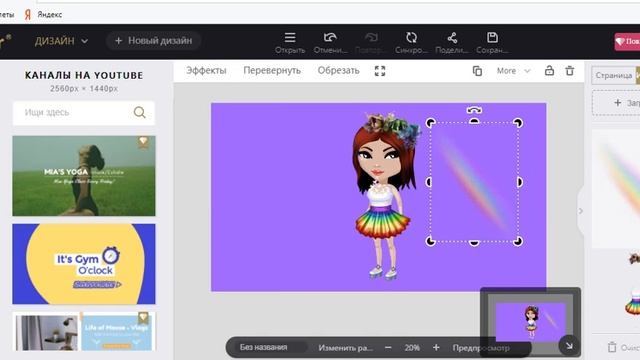Sync the design via the Синхро icon

[x=411, y=42]
